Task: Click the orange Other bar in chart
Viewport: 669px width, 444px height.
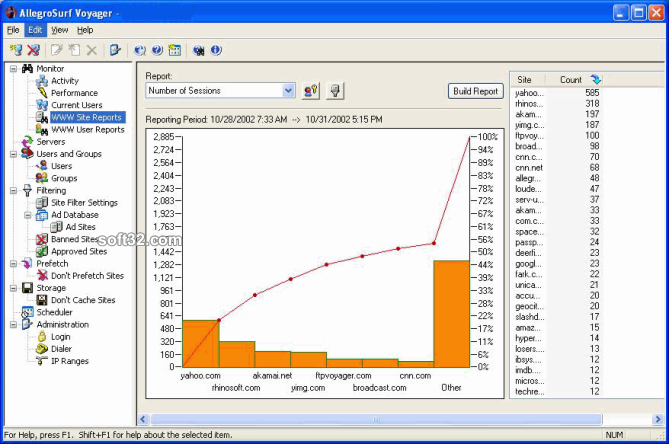Action: coord(451,314)
